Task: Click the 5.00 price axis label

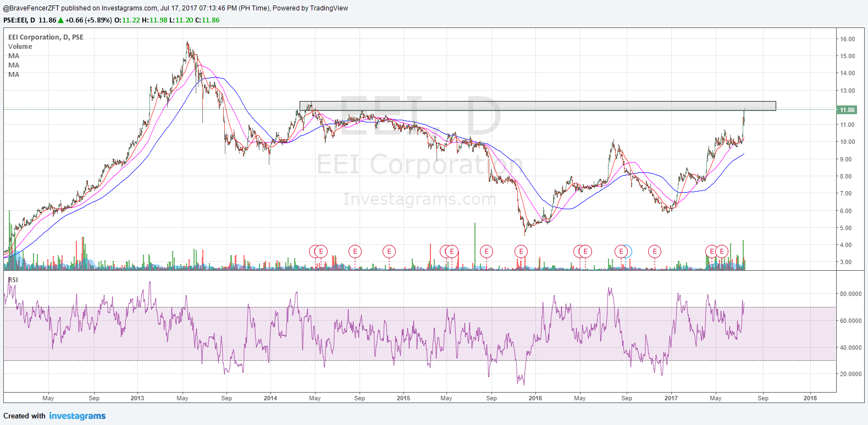Action: (x=845, y=228)
